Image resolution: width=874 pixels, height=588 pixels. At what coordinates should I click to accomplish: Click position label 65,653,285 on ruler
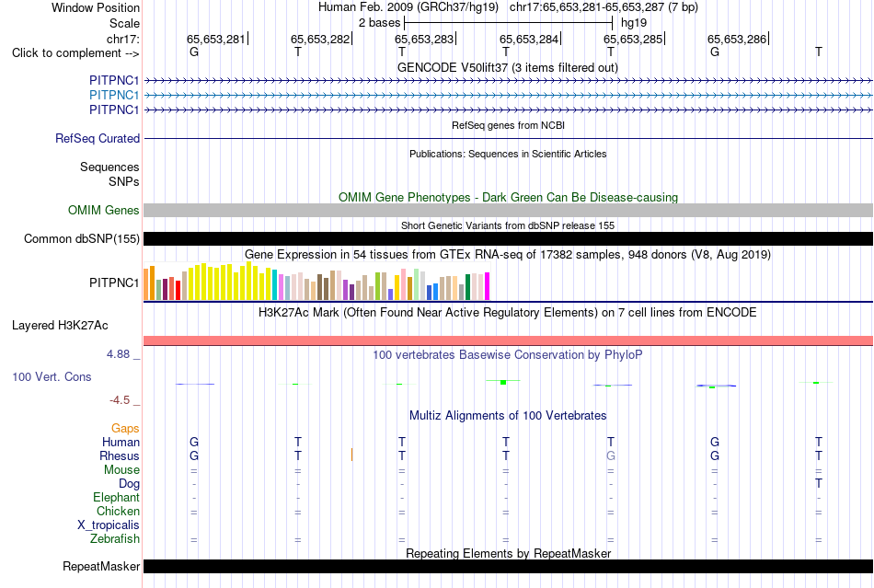click(633, 39)
